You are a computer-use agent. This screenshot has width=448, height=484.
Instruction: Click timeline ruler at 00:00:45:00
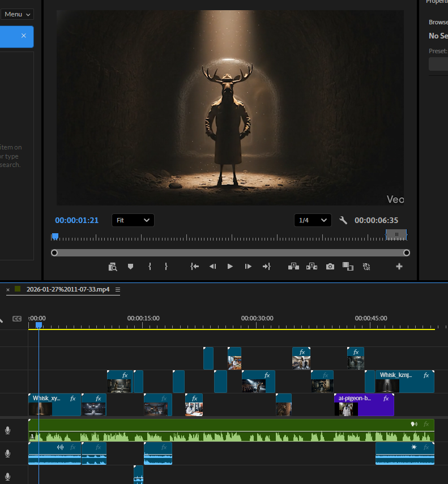click(x=370, y=318)
